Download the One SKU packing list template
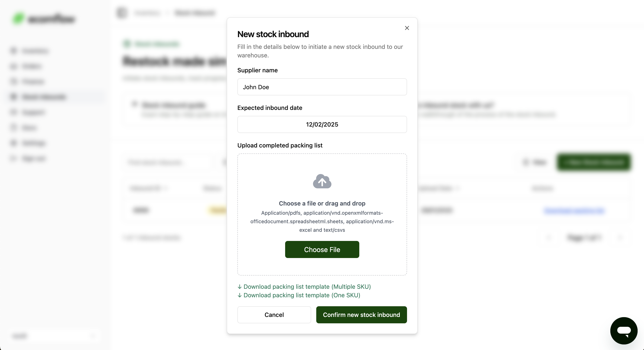This screenshot has width=644, height=350. tap(302, 295)
